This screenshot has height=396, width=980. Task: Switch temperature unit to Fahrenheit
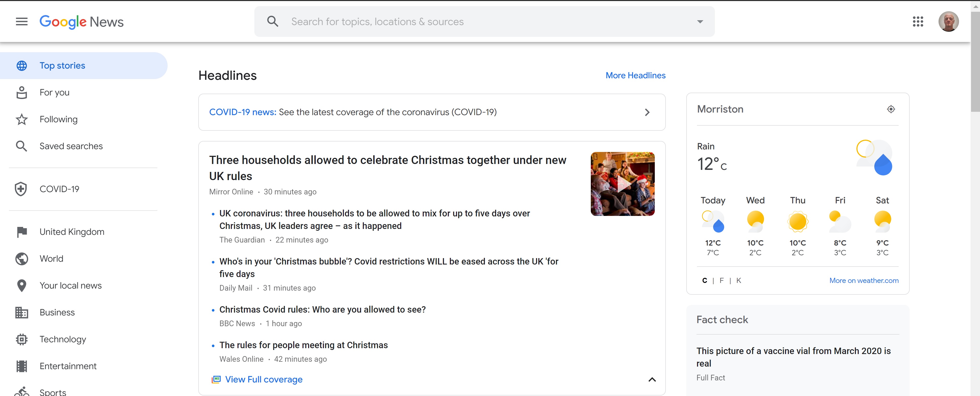pyautogui.click(x=721, y=281)
